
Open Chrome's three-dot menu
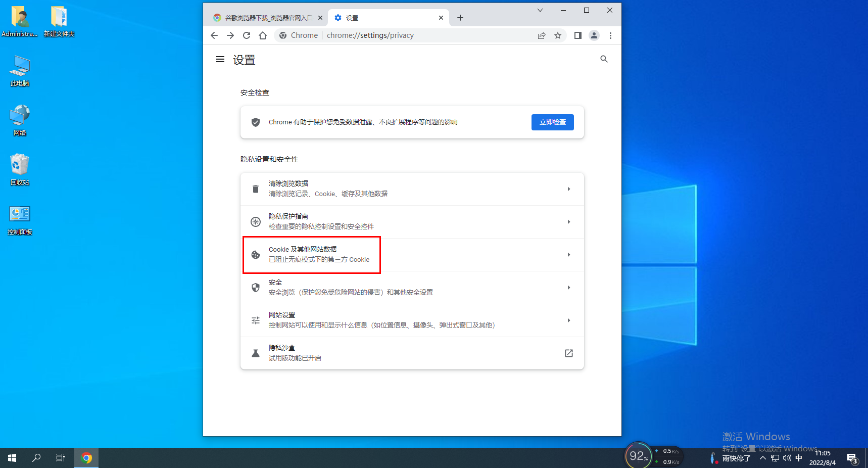tap(610, 35)
